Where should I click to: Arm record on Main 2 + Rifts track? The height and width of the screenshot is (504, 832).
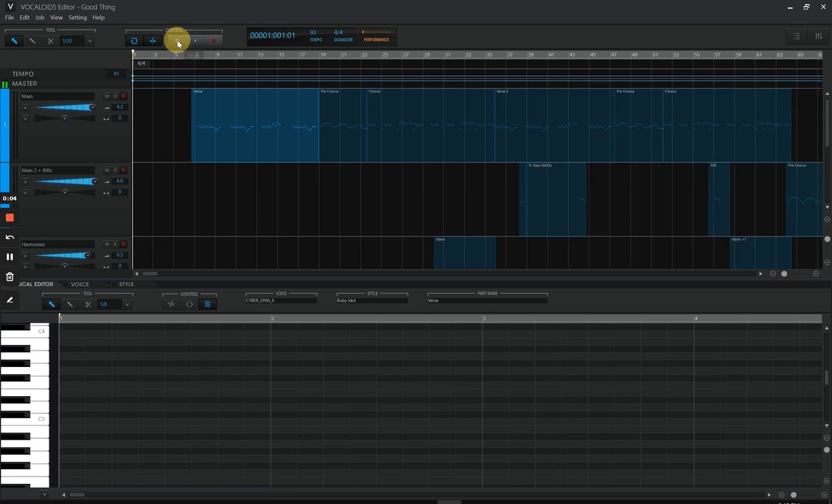click(x=123, y=170)
